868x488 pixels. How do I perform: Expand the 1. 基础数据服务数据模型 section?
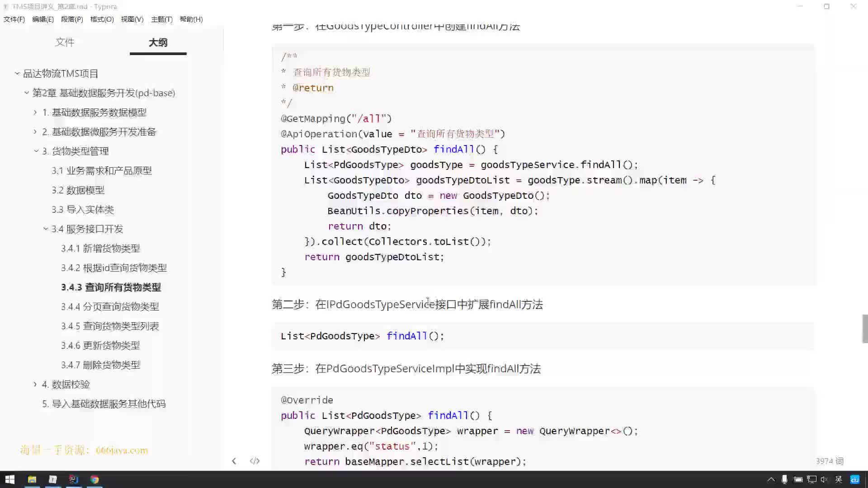click(x=35, y=112)
